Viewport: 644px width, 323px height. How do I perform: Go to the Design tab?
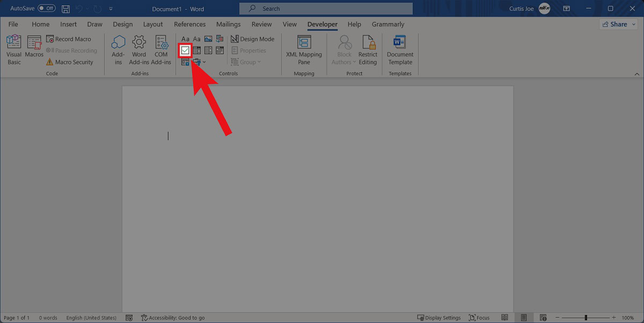[122, 24]
